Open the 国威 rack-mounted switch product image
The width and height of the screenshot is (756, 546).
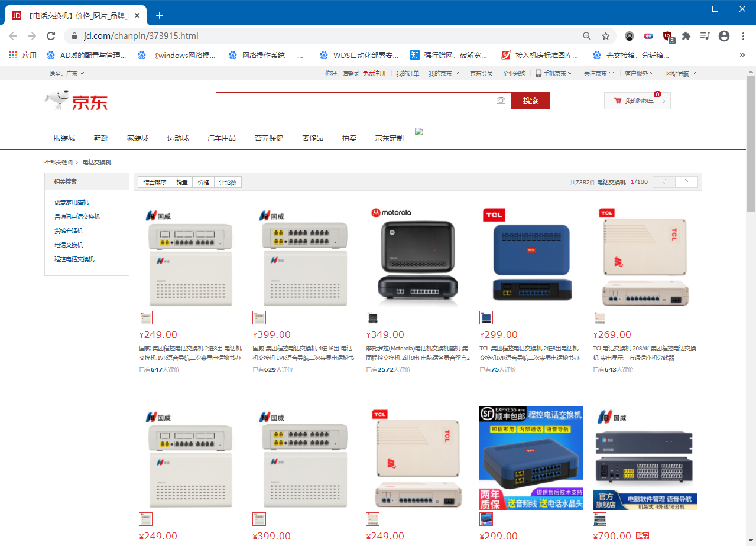click(645, 458)
